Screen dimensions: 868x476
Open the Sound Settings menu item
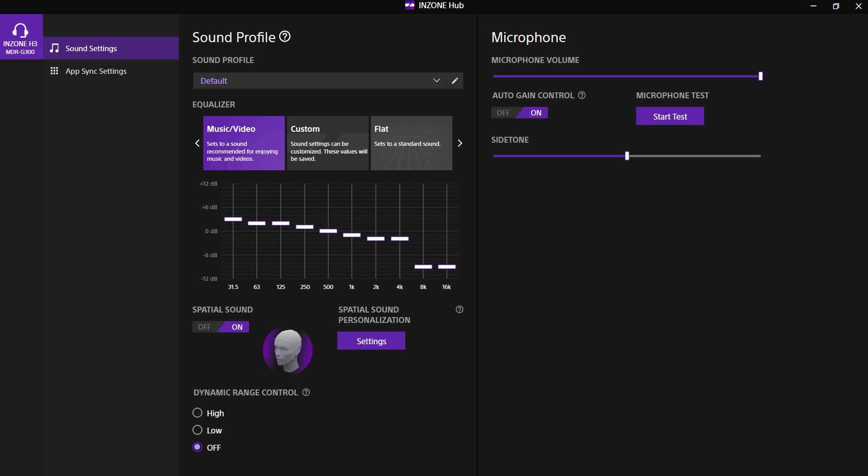pyautogui.click(x=91, y=48)
